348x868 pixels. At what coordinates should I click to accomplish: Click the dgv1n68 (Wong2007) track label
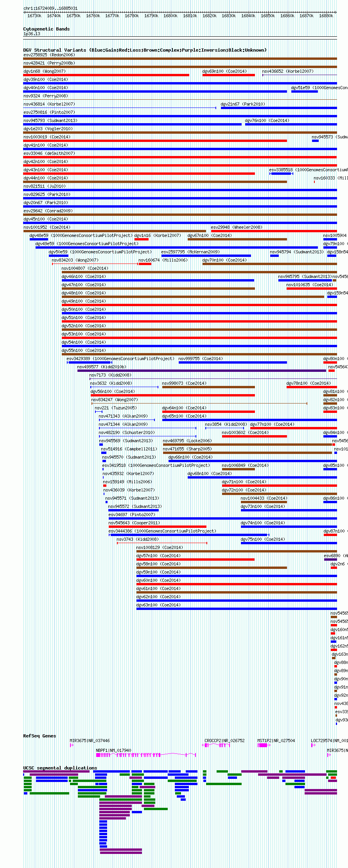pos(45,72)
